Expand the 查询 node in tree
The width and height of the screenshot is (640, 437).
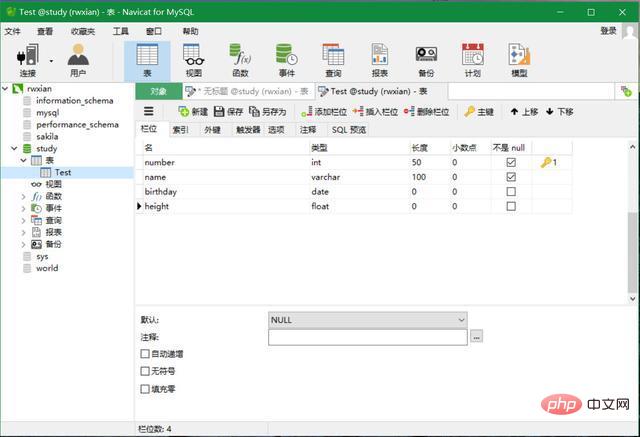tap(24, 221)
